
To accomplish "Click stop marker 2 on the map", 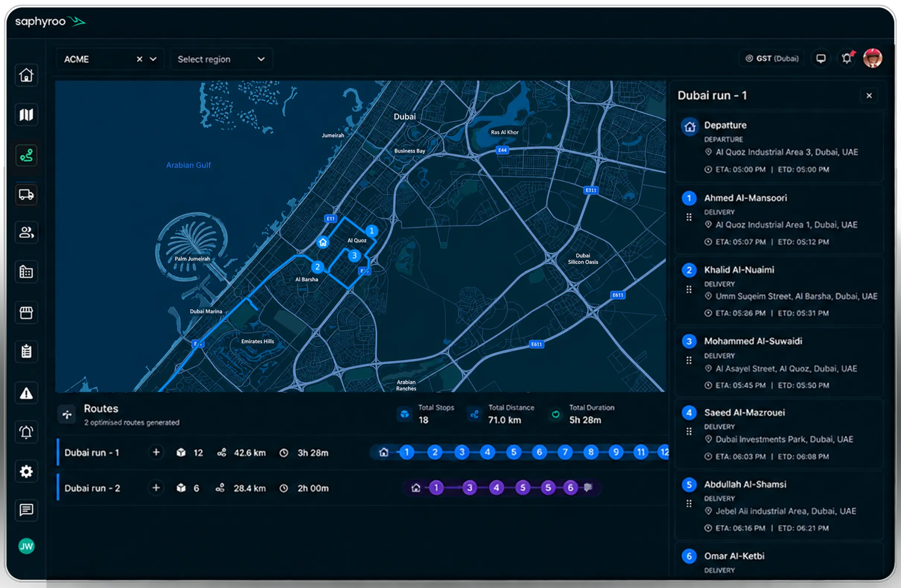I will point(317,267).
